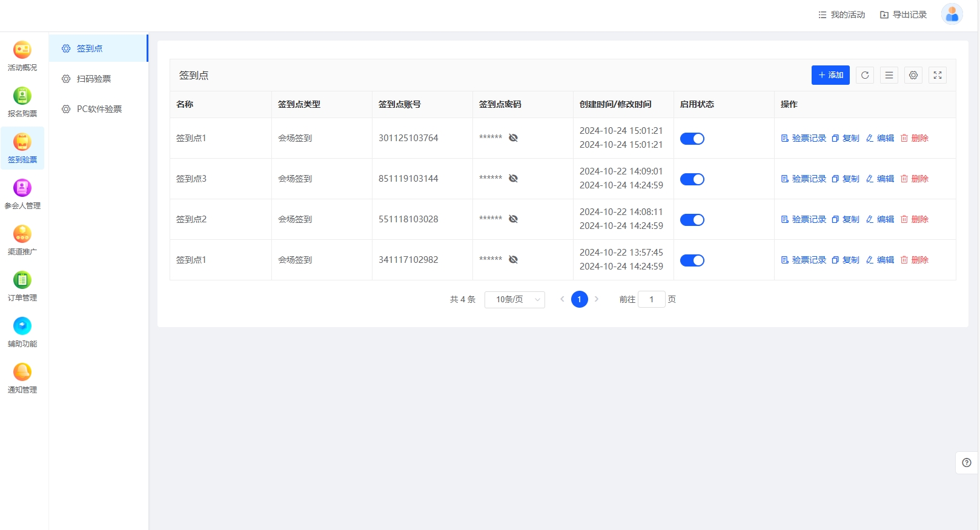Click 编辑 for account 341117102982
The image size is (980, 530).
pyautogui.click(x=880, y=260)
